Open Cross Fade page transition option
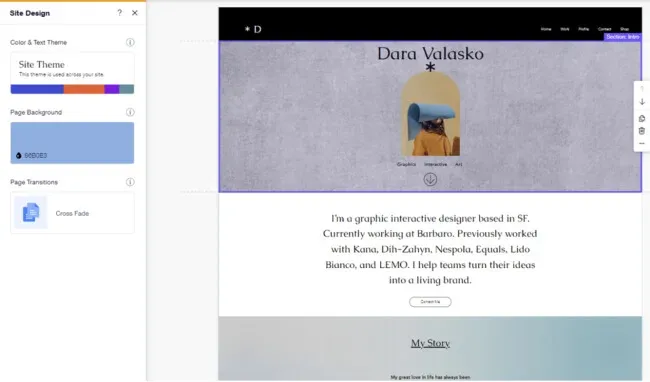This screenshot has height=382, width=650. 72,213
